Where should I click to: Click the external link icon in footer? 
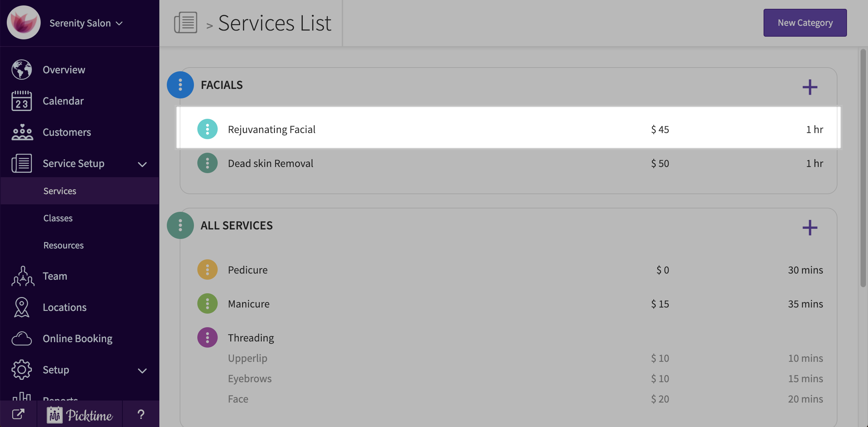[x=18, y=414]
